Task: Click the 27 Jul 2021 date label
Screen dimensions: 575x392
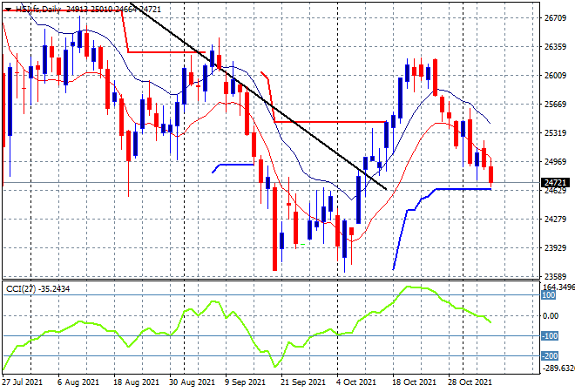Action: [x=22, y=382]
